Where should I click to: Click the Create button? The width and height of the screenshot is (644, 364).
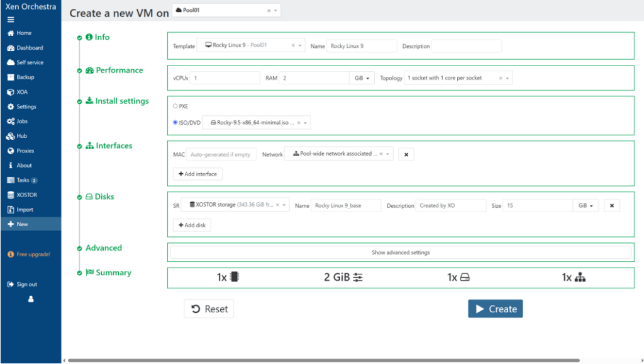point(495,309)
